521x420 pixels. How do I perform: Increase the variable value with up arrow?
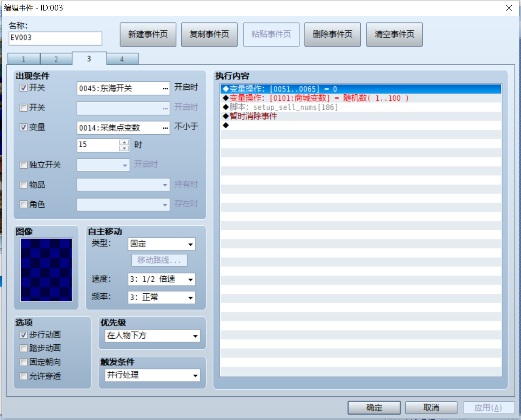[124, 142]
